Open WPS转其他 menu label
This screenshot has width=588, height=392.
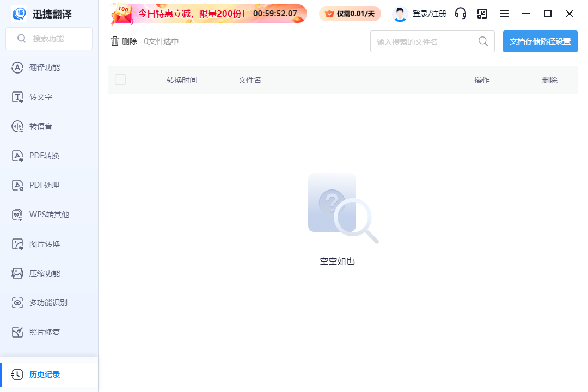49,215
